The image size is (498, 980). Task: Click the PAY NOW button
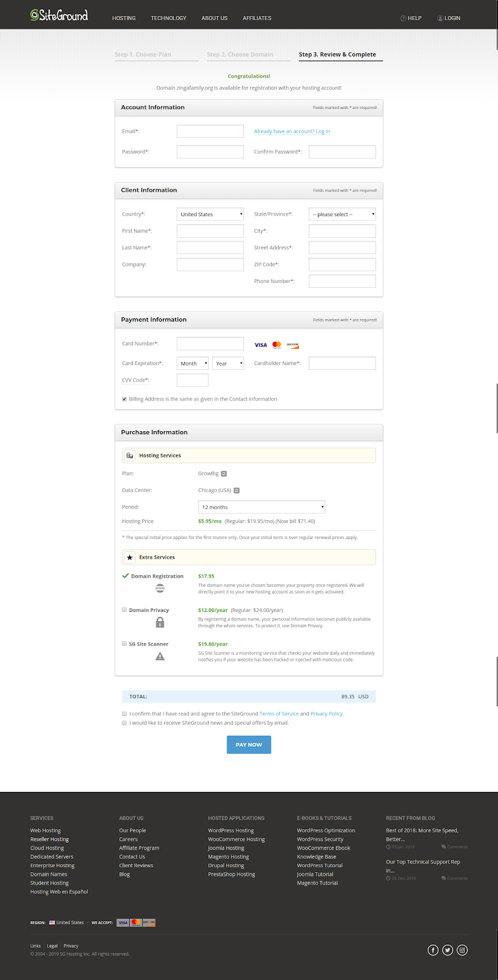tap(249, 745)
